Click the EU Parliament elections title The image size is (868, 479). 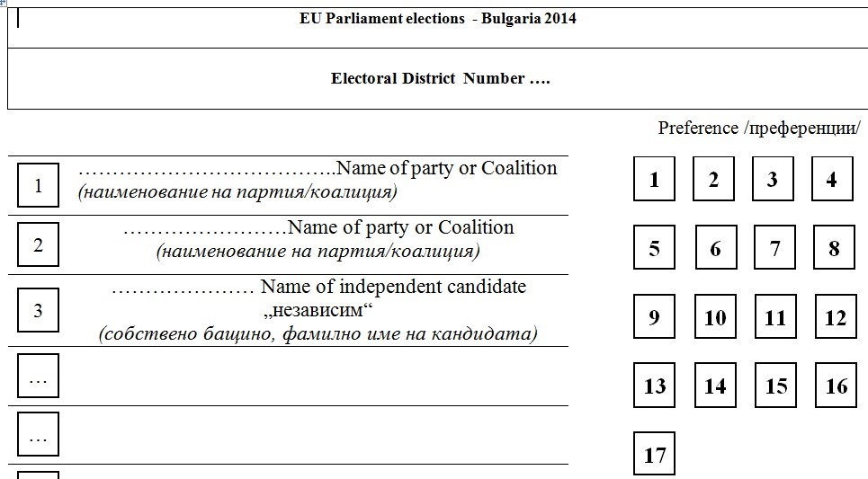point(438,19)
